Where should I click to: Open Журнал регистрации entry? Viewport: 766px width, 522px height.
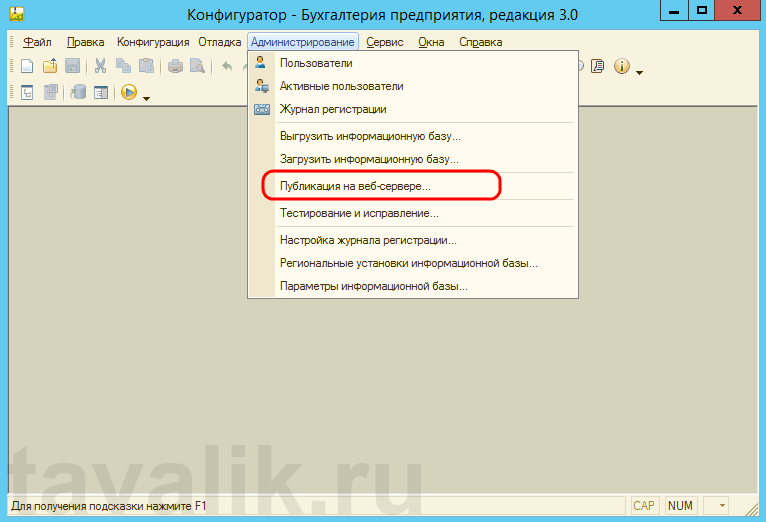click(413, 109)
